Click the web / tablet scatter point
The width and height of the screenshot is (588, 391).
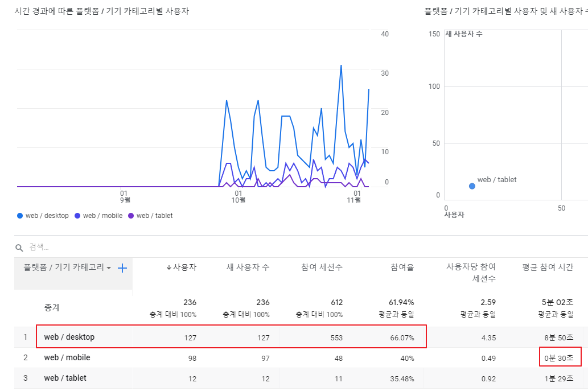pos(472,186)
